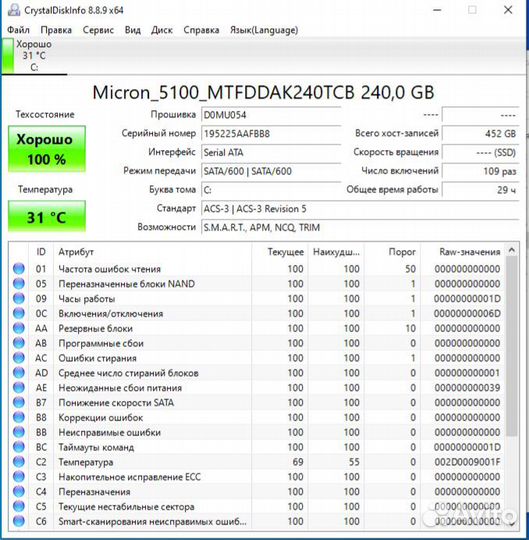Open the Правка menu
Screen dimensions: 529x540
(56, 30)
